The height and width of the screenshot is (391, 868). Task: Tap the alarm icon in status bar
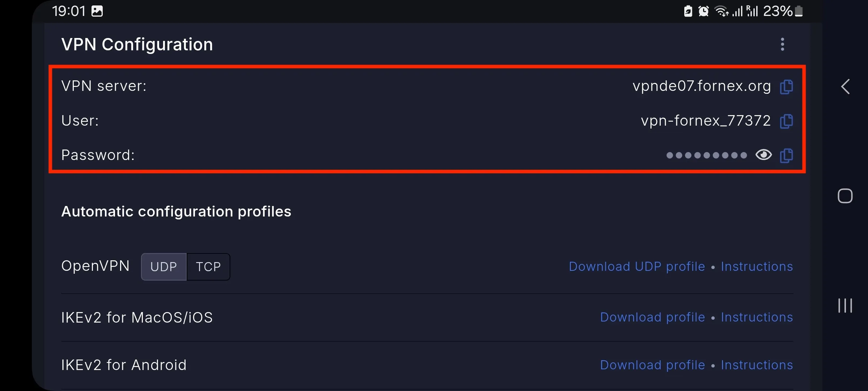pos(703,11)
